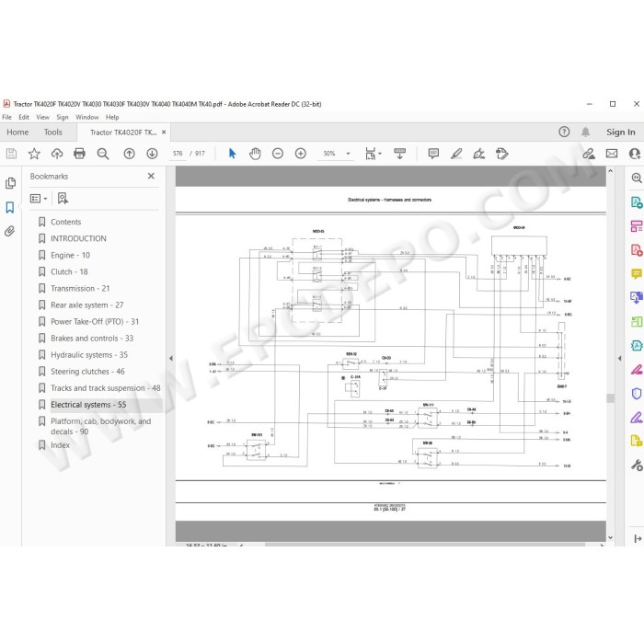644x644 pixels.
Task: Click the scrolling mode keyboard icon
Action: click(x=399, y=154)
